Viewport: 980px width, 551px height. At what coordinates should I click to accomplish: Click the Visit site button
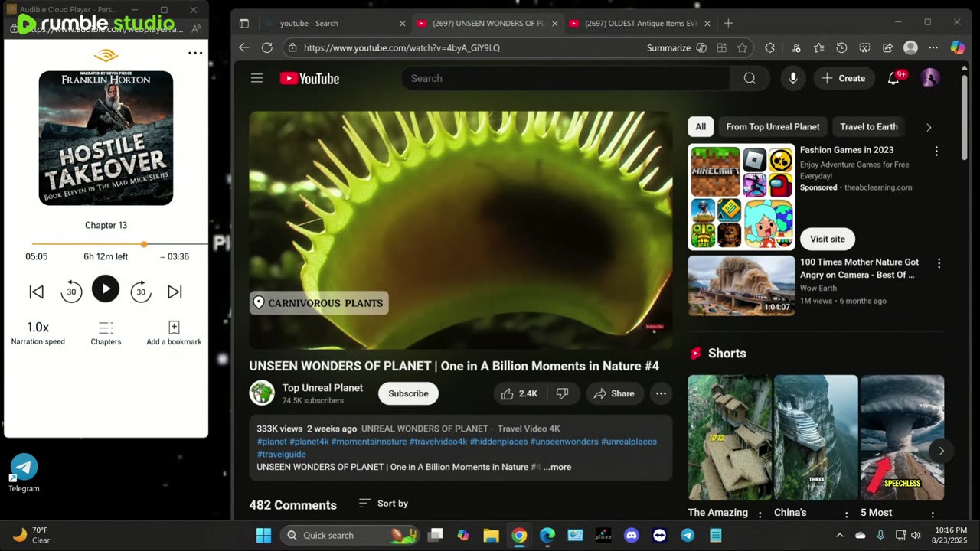[827, 239]
